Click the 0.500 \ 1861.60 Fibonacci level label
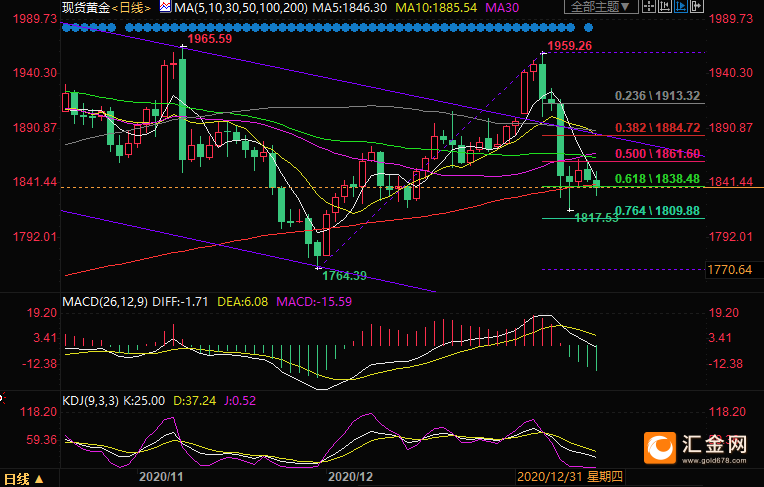 pyautogui.click(x=657, y=154)
